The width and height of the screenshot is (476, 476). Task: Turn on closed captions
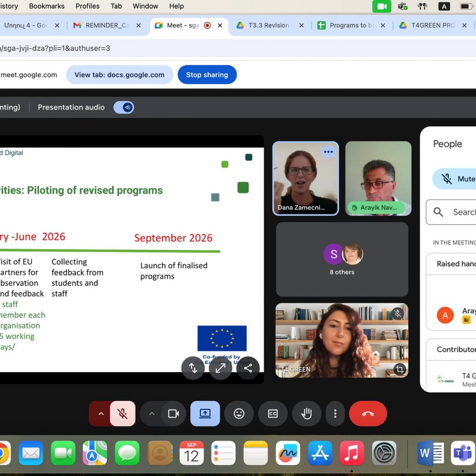tap(273, 413)
